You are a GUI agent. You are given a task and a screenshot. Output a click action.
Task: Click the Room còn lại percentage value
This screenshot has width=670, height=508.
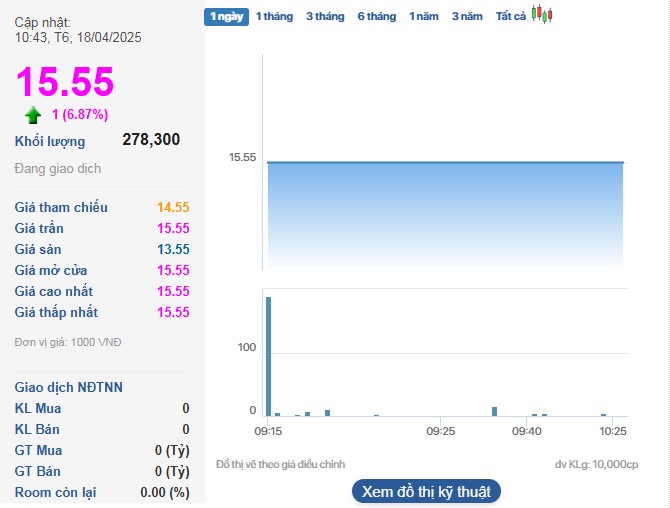165,492
